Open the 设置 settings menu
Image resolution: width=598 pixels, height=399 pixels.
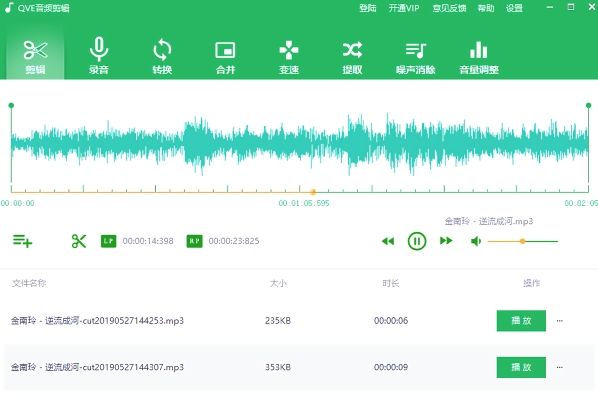point(514,8)
